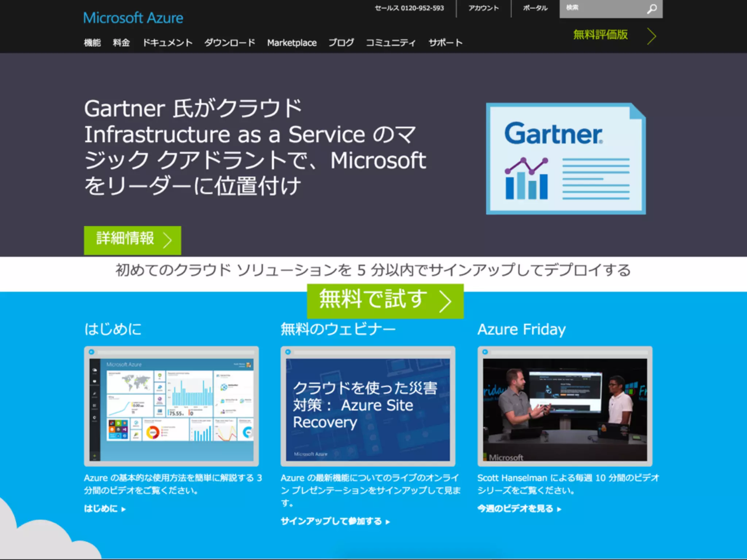This screenshot has width=747, height=560.
Task: Select ダウンロード in navigation bar
Action: tap(230, 43)
